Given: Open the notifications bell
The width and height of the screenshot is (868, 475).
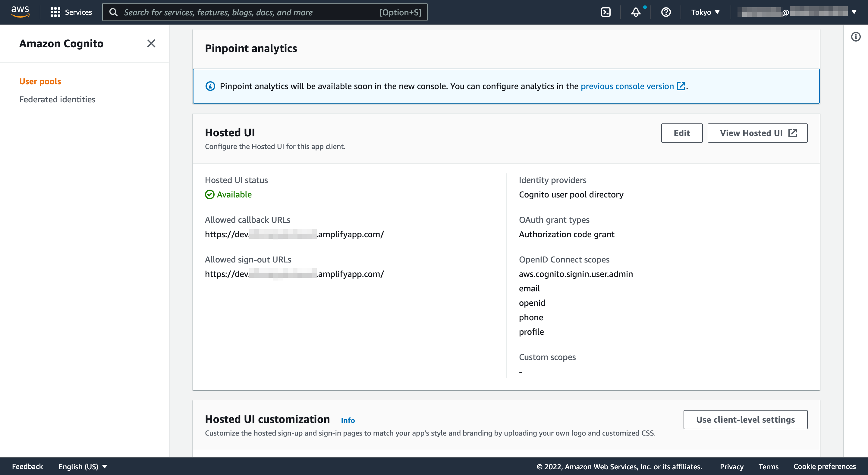Looking at the screenshot, I should click(x=636, y=12).
